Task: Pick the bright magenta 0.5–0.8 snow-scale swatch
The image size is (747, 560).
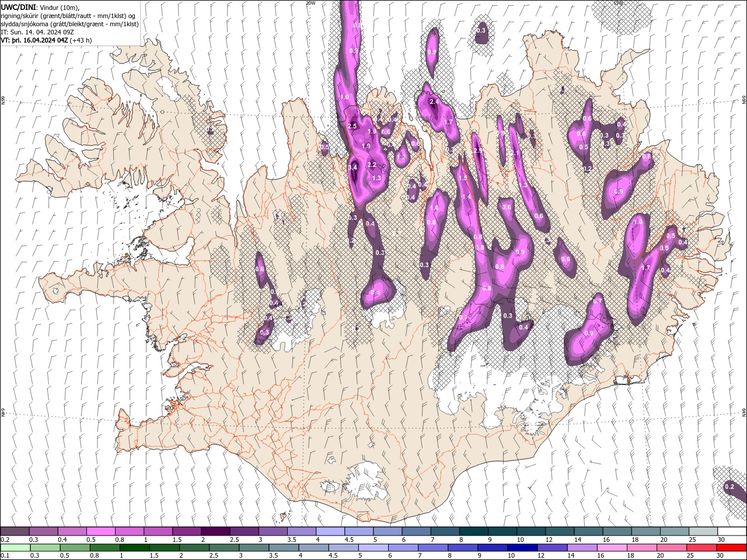Action: [100, 531]
